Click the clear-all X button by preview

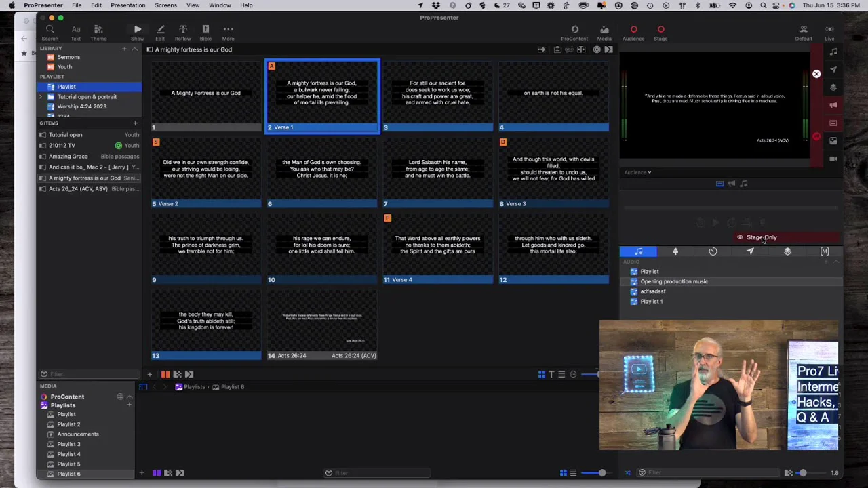click(816, 74)
